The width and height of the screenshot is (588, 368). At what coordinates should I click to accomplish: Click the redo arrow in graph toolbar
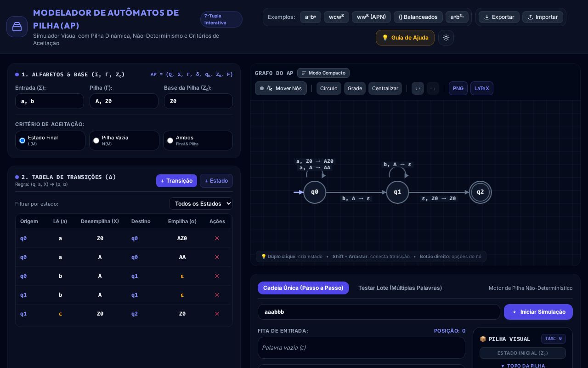coord(433,88)
